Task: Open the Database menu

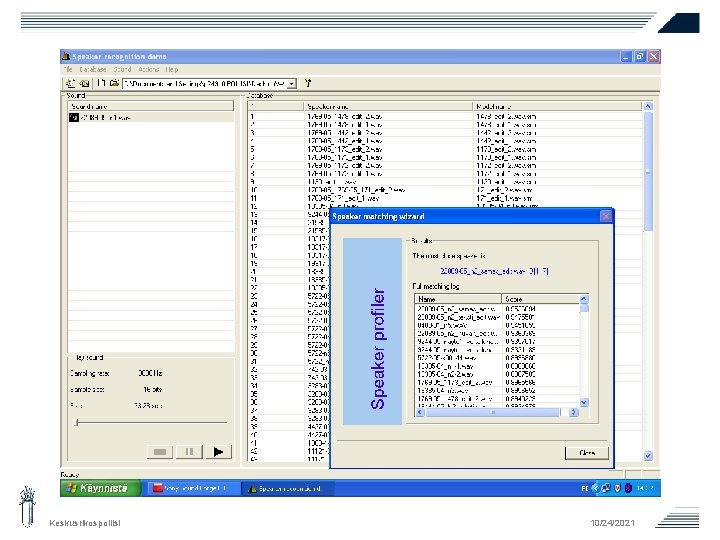Action: pos(93,69)
